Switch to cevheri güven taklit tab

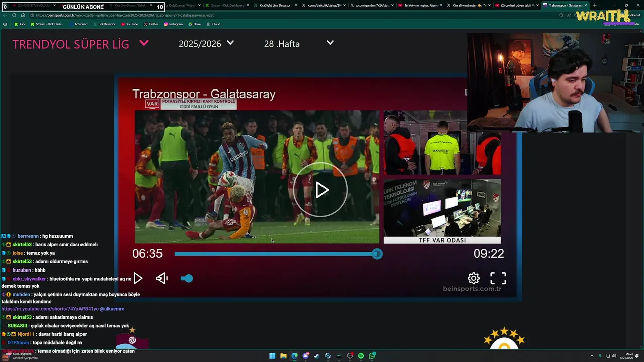click(517, 5)
